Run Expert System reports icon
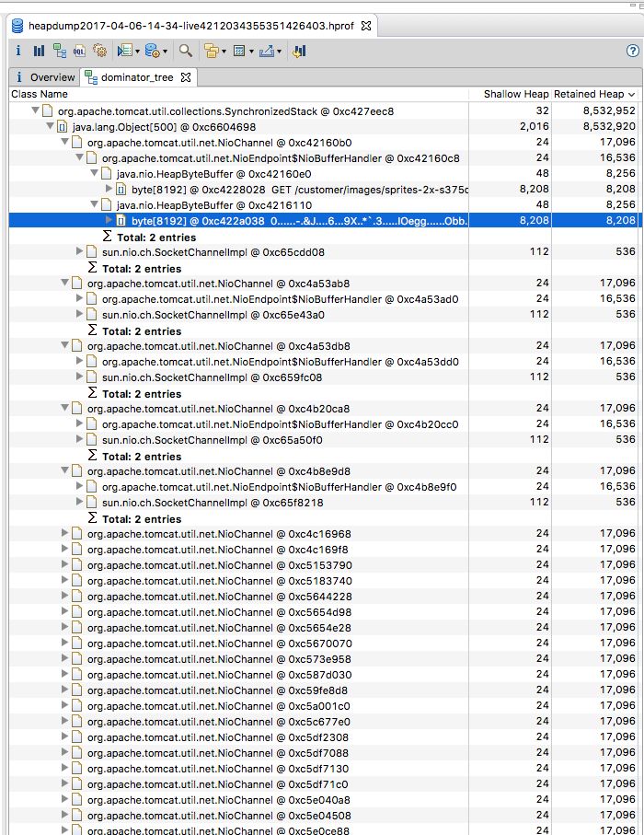 [124, 51]
